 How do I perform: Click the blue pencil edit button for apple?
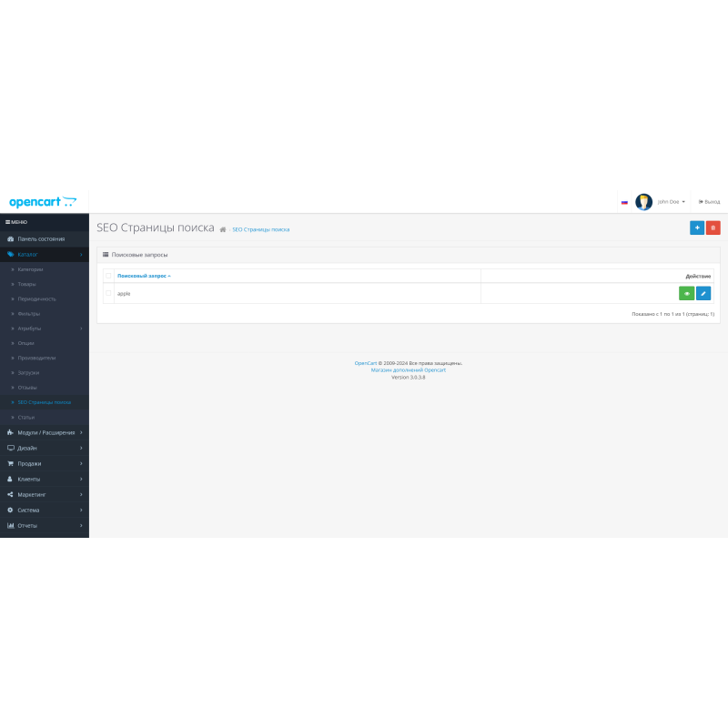[703, 293]
